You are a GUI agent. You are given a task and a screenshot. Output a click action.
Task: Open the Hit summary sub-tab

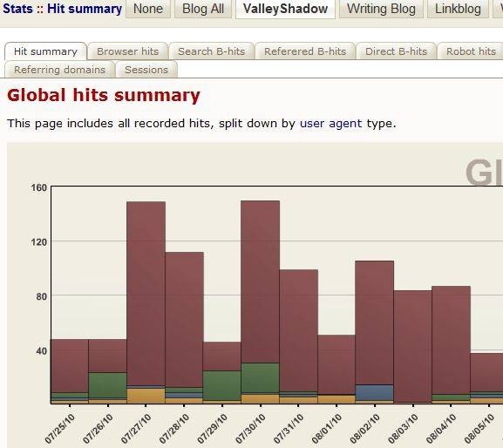pyautogui.click(x=45, y=51)
